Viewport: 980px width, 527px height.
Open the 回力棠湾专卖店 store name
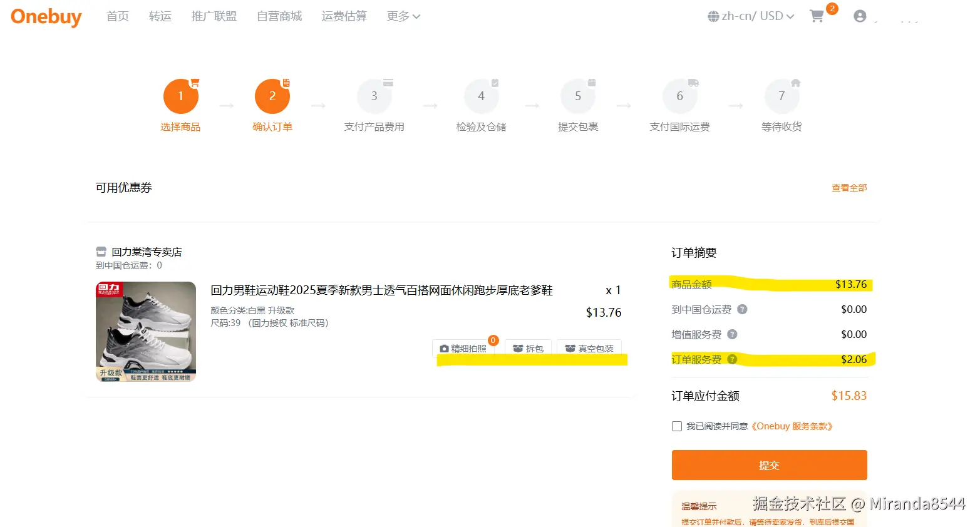point(147,252)
